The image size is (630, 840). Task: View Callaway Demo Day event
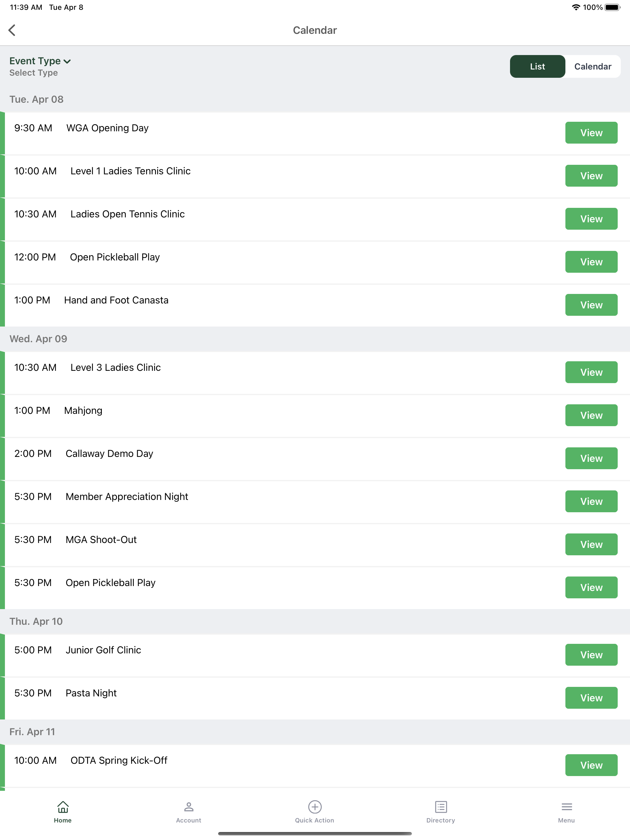coord(591,458)
